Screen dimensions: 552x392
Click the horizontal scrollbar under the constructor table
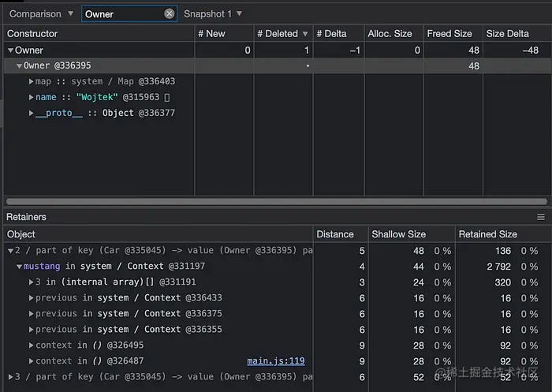pyautogui.click(x=276, y=201)
